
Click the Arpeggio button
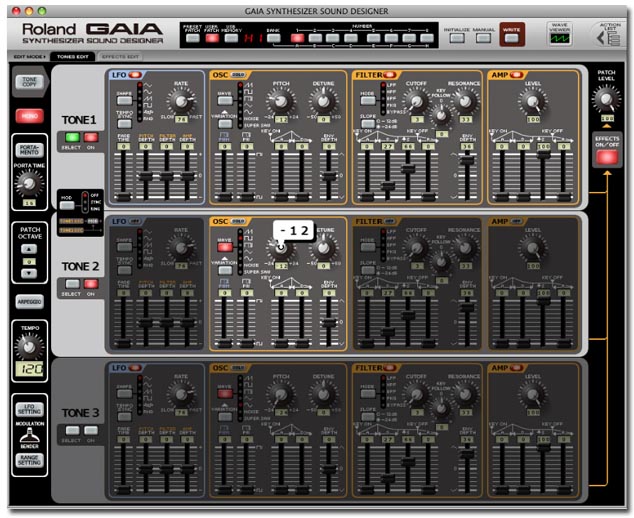coord(30,302)
